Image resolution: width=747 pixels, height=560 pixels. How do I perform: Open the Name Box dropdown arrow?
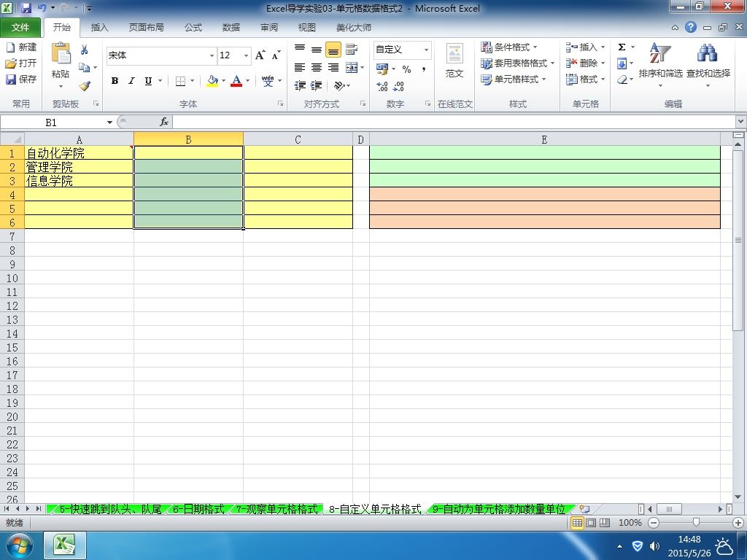click(109, 122)
